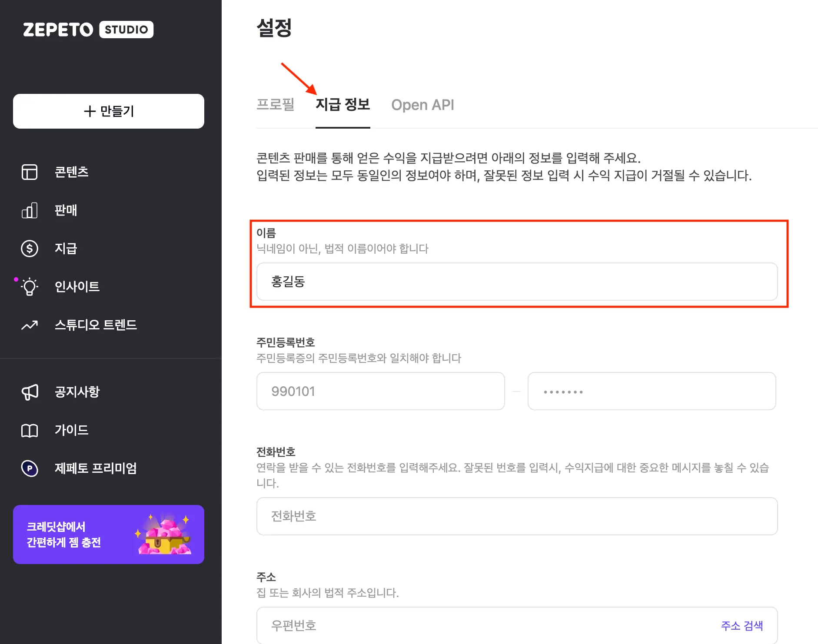Image resolution: width=818 pixels, height=644 pixels.
Task: Click the ZEPETO logo
Action: [58, 30]
